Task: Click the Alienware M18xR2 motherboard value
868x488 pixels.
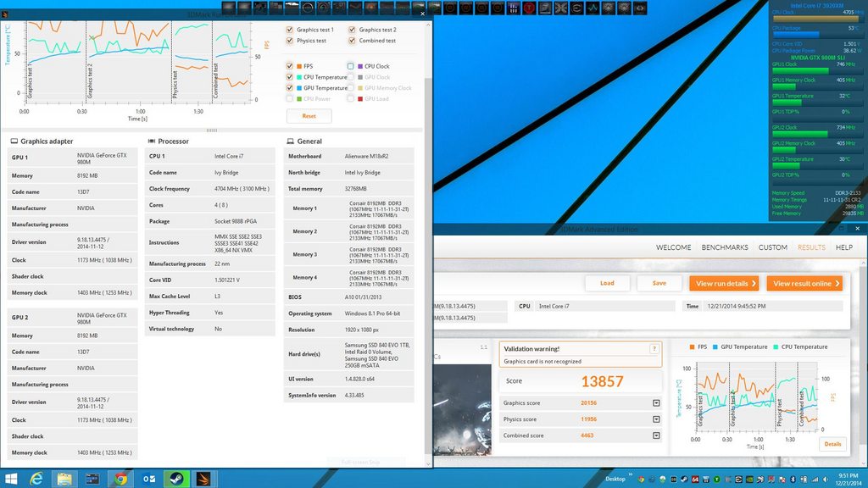Action: coord(366,156)
